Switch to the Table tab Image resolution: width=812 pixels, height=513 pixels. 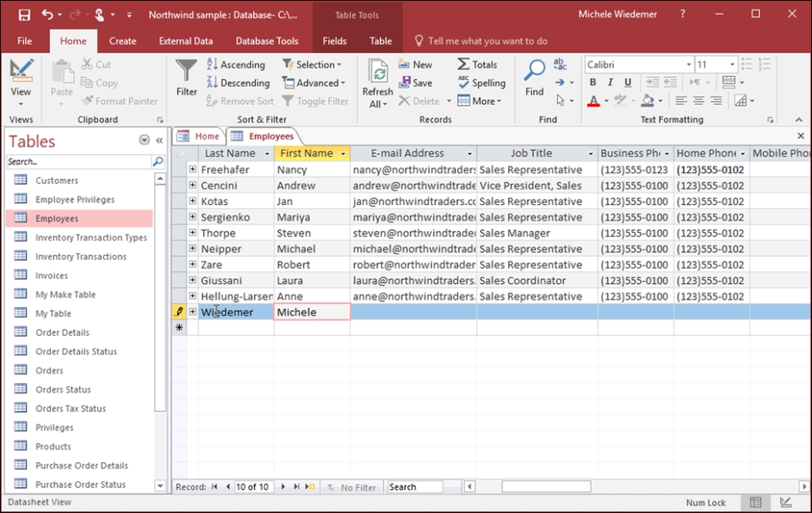[381, 41]
